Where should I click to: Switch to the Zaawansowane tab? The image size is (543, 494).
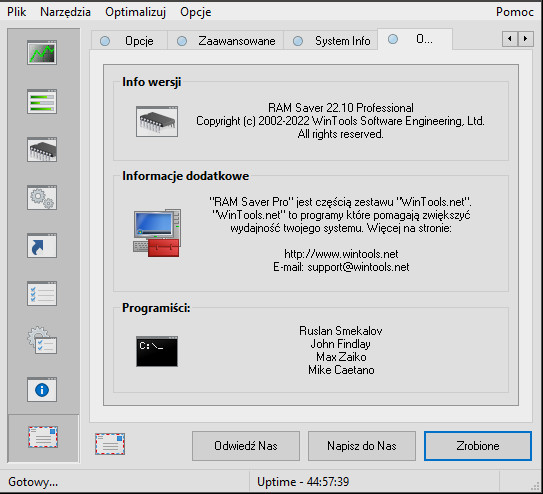point(225,41)
